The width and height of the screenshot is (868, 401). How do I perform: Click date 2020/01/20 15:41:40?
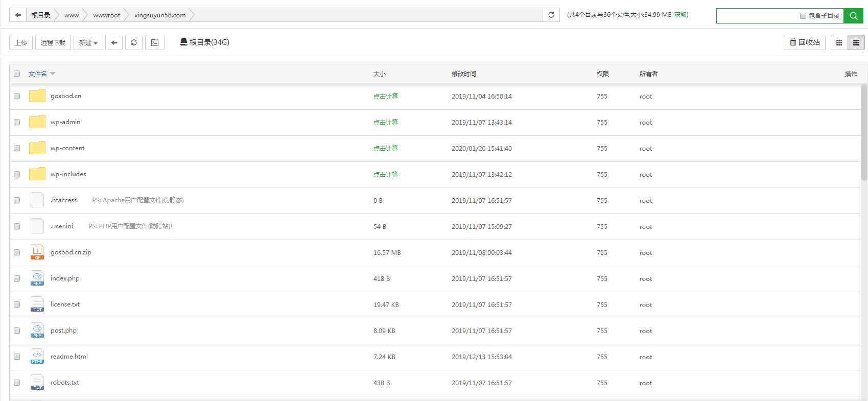pos(482,149)
